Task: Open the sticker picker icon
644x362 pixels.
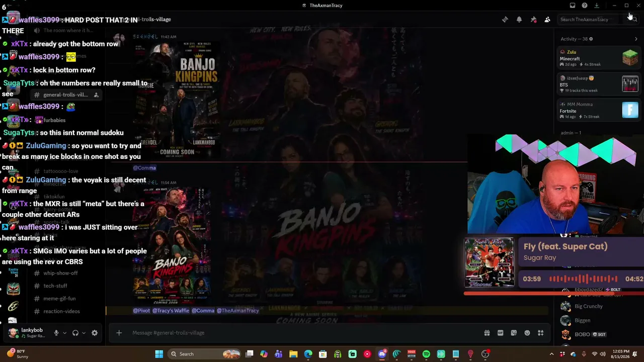Action: click(x=514, y=333)
